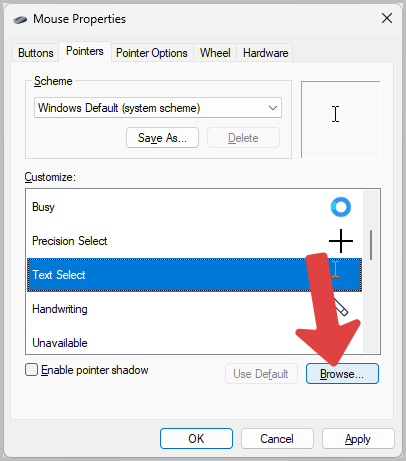406x461 pixels.
Task: Click the Apply button
Action: tap(358, 439)
